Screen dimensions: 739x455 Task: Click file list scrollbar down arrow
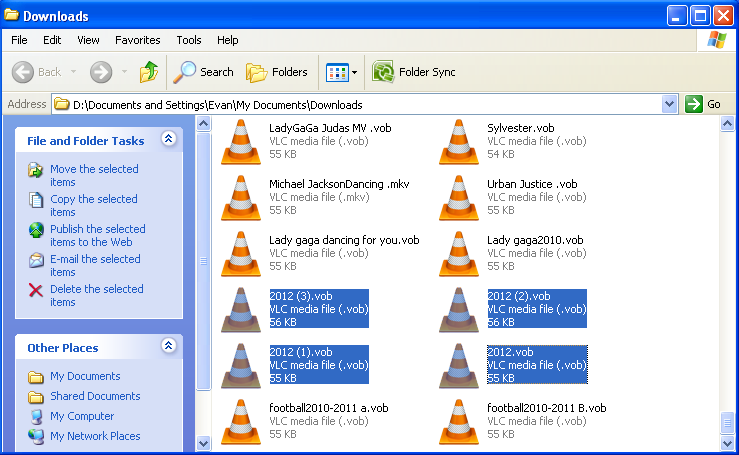click(x=727, y=443)
